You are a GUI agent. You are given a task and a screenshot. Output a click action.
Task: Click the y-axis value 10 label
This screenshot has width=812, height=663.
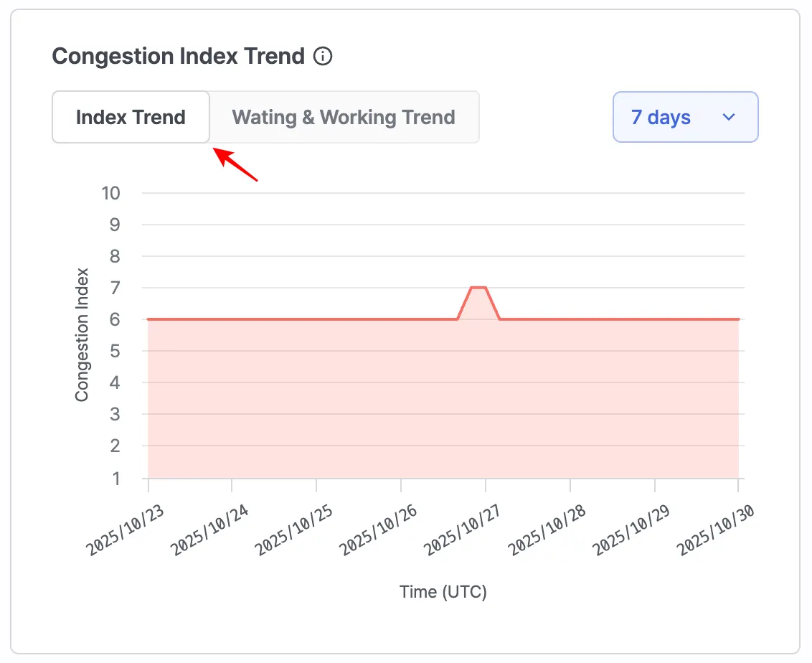click(112, 193)
